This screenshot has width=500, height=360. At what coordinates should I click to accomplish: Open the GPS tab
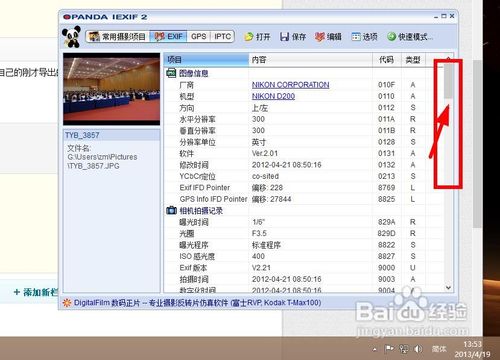pos(198,36)
